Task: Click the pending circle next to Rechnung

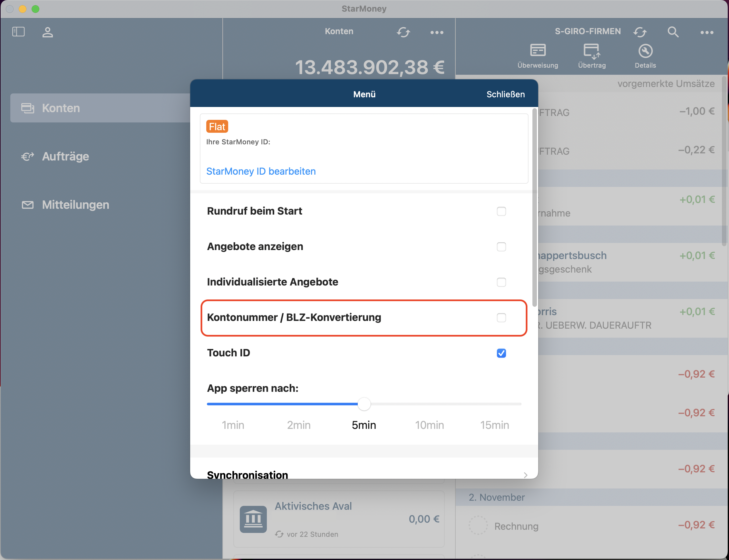Action: pos(478,525)
